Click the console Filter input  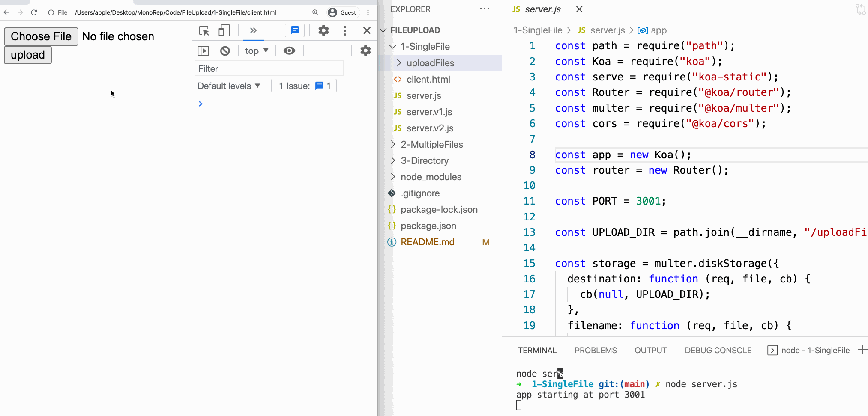pyautogui.click(x=269, y=69)
